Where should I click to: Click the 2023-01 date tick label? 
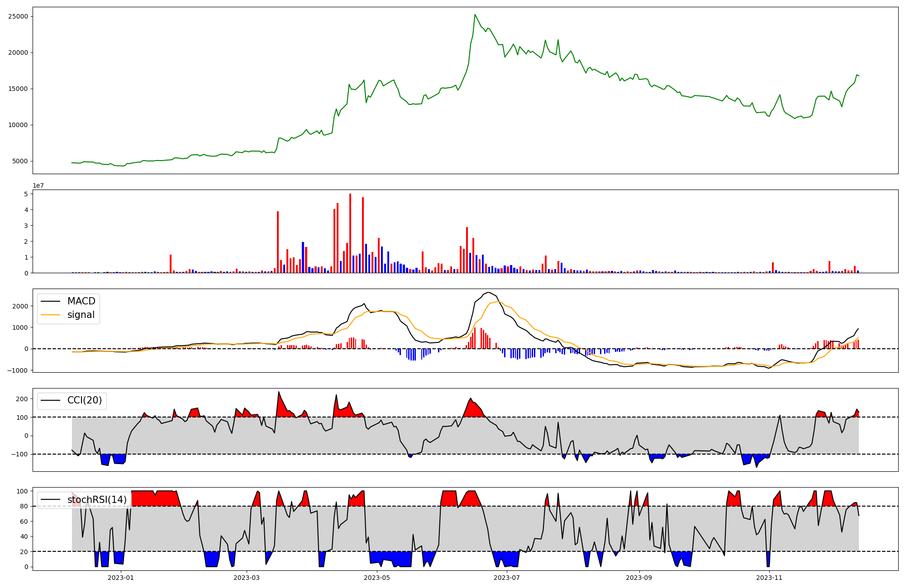click(121, 578)
